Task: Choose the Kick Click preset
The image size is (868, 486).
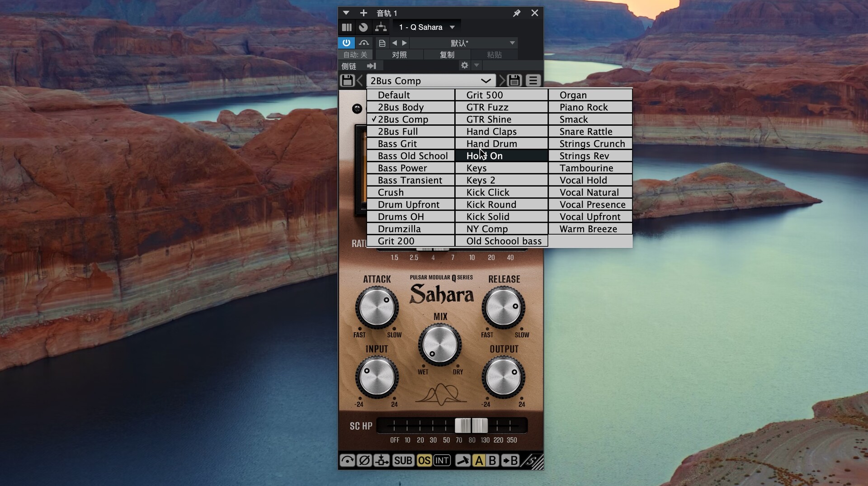Action: tap(501, 192)
